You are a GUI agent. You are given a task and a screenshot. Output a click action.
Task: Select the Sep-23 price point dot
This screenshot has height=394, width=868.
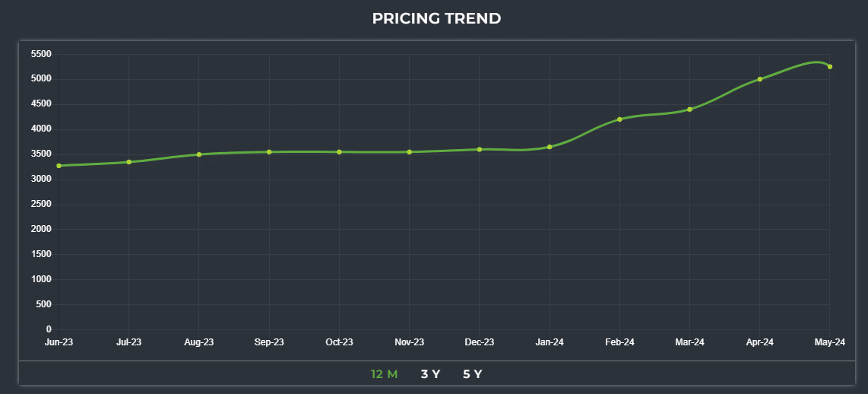coord(269,152)
